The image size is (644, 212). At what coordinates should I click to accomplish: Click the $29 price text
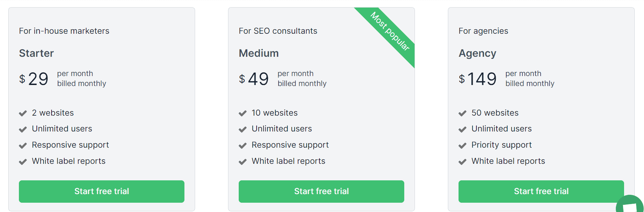point(34,79)
